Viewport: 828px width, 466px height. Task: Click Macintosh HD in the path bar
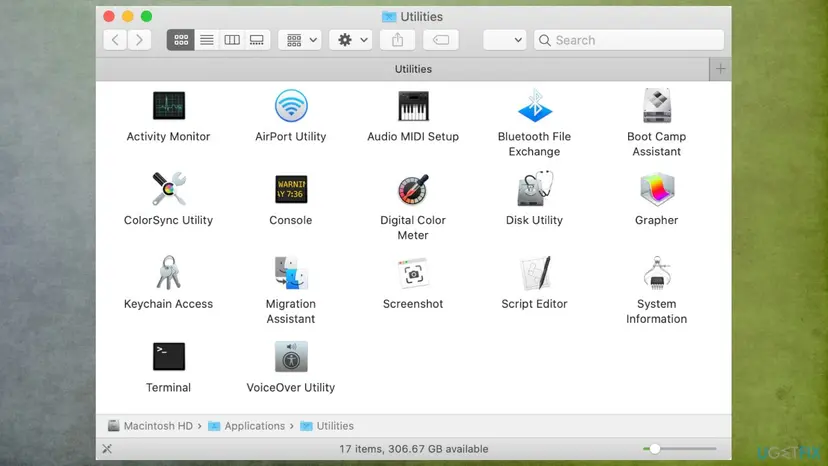point(150,426)
